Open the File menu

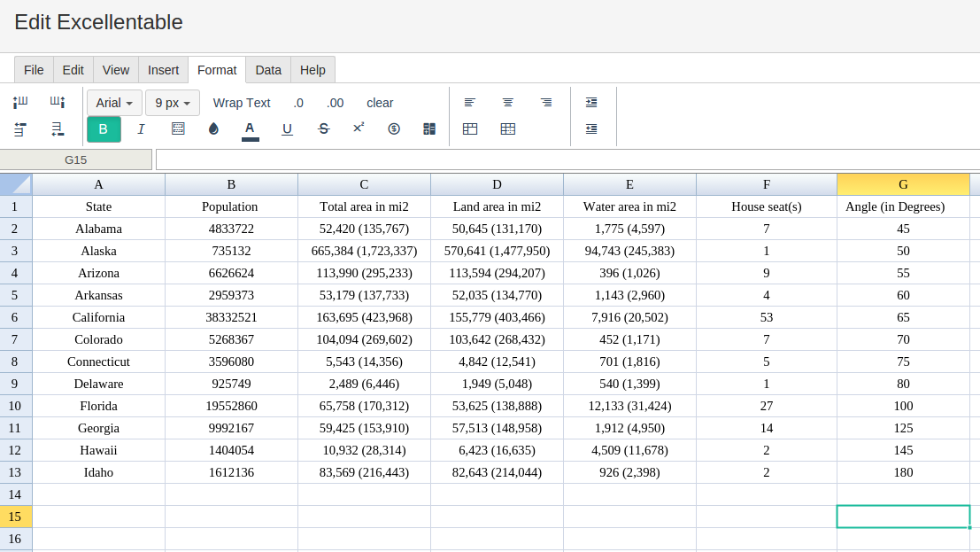34,70
